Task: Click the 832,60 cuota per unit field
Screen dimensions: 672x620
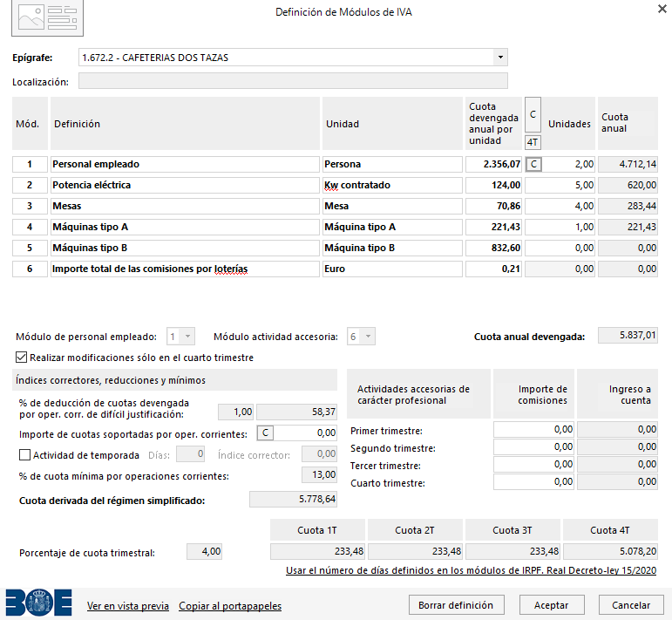Action: click(493, 249)
